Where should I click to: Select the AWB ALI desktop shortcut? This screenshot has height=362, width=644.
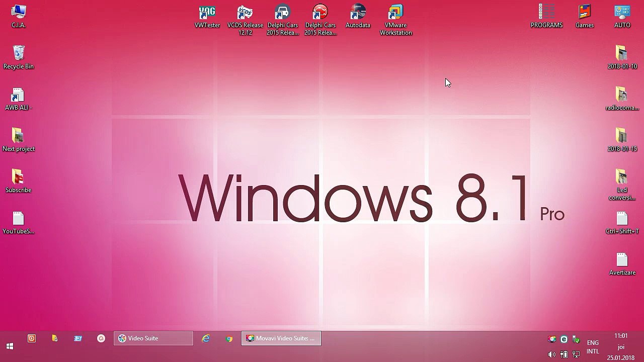point(19,99)
